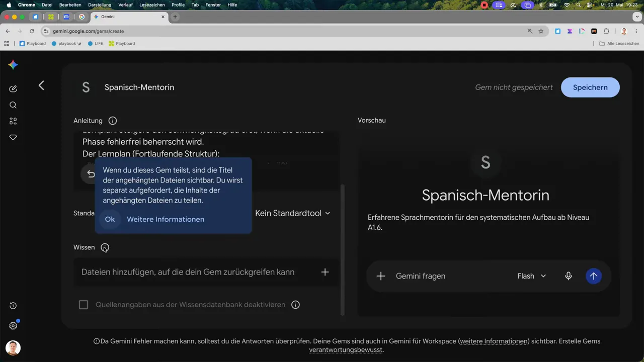Open the Chrome profile avatar
Screen dimensions: 644x362
tap(624, 31)
